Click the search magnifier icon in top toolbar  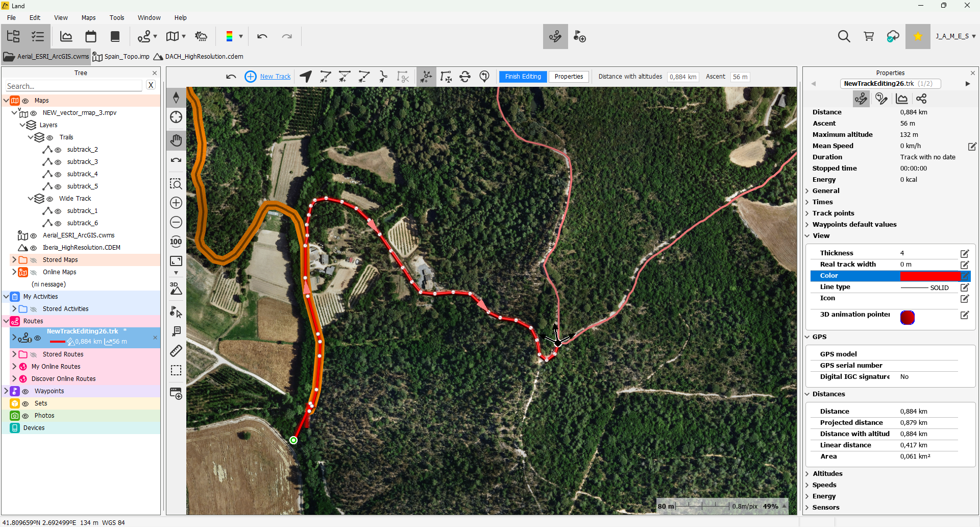coord(844,36)
